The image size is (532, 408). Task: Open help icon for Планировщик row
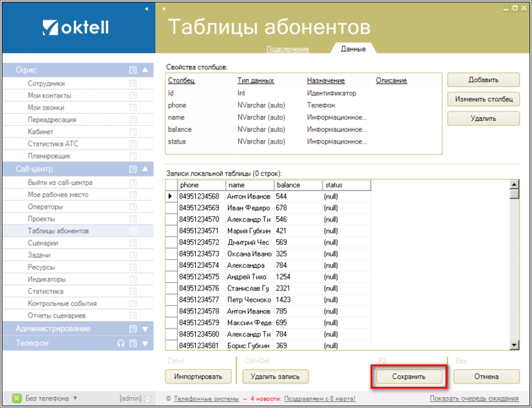click(133, 156)
